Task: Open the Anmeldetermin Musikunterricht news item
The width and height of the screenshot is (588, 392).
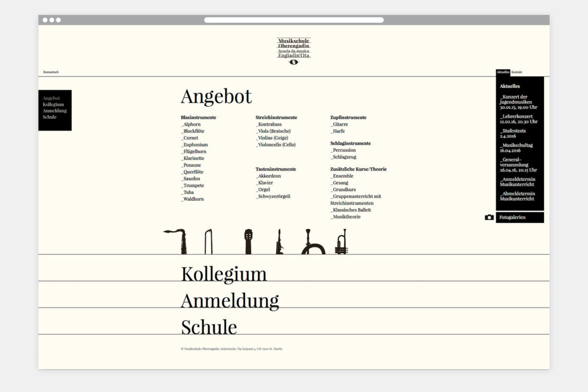Action: click(x=518, y=182)
